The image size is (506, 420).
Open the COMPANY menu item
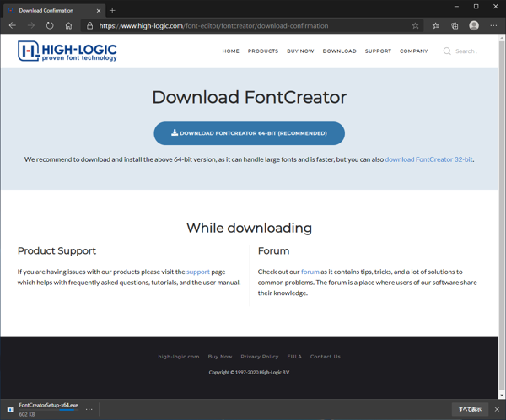[414, 51]
